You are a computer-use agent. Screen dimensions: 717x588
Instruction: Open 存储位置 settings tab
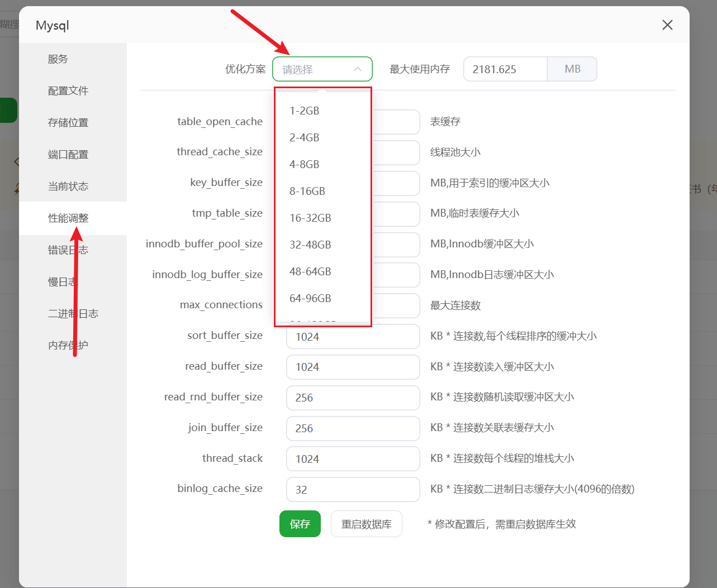click(x=68, y=123)
